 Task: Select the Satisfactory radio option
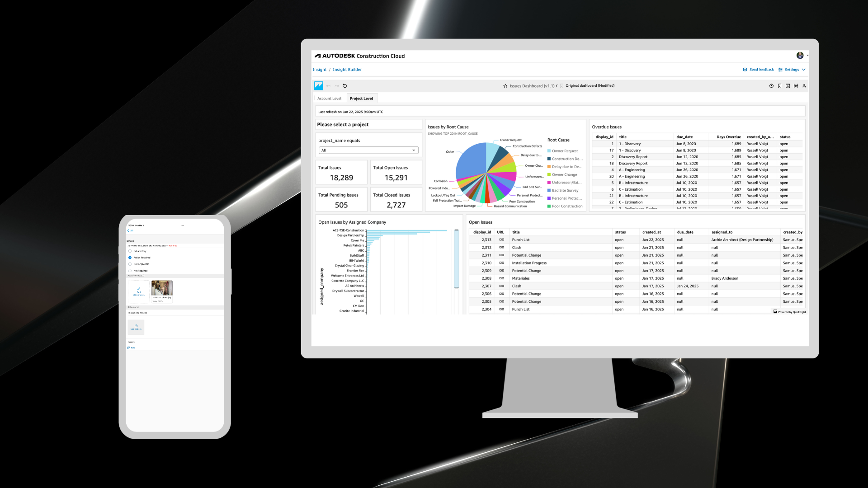pos(130,251)
